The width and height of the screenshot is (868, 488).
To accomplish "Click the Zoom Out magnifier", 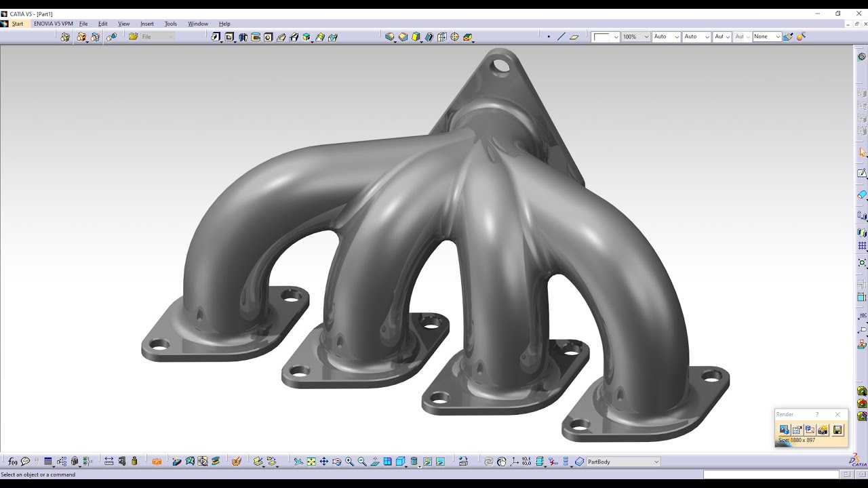I will (362, 462).
